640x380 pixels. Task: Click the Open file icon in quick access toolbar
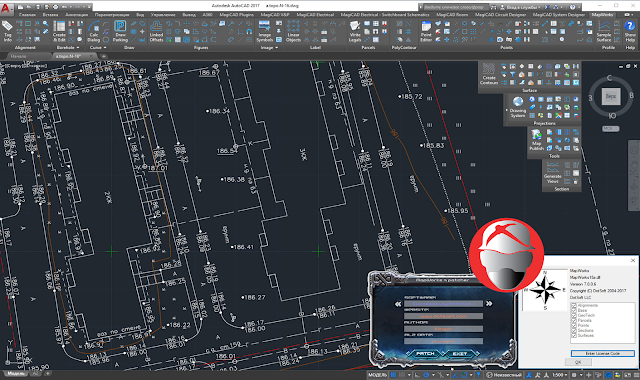click(x=29, y=7)
